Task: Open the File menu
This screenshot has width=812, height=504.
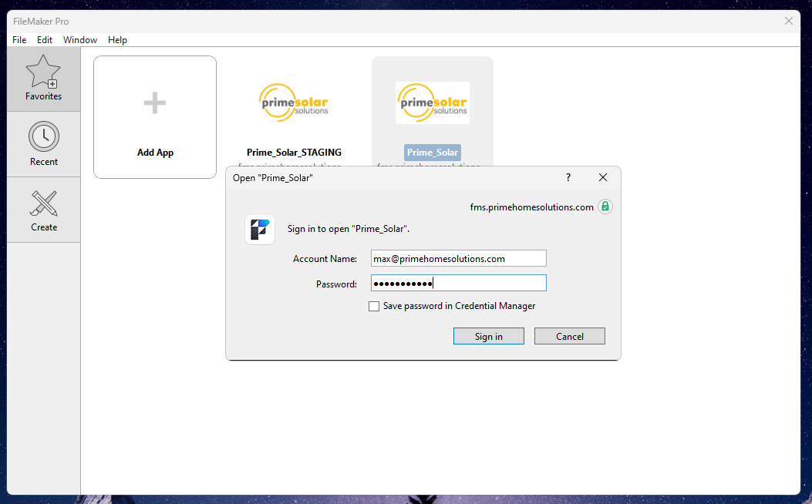Action: tap(19, 40)
